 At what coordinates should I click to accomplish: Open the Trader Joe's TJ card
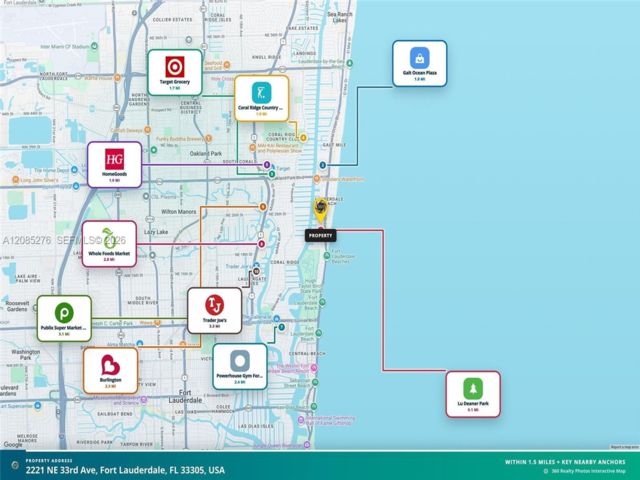pyautogui.click(x=215, y=311)
